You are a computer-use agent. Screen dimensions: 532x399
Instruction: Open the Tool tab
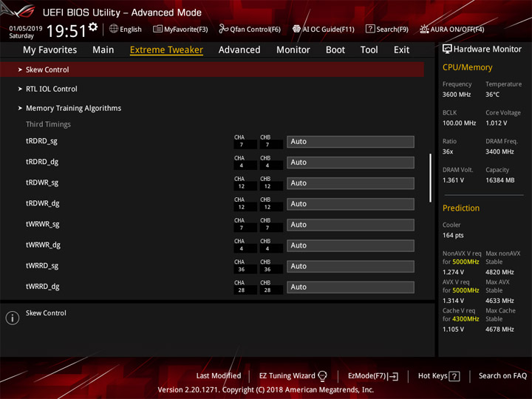point(369,50)
